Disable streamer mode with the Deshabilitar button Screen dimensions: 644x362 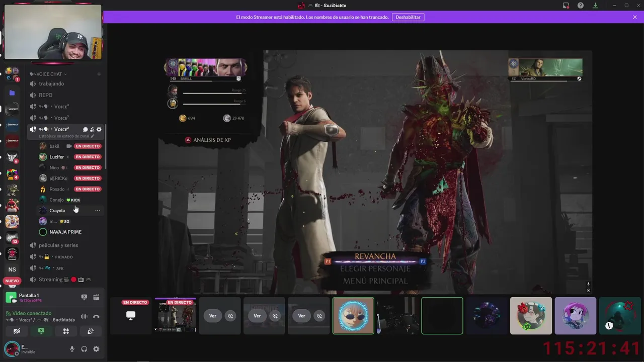(x=408, y=17)
